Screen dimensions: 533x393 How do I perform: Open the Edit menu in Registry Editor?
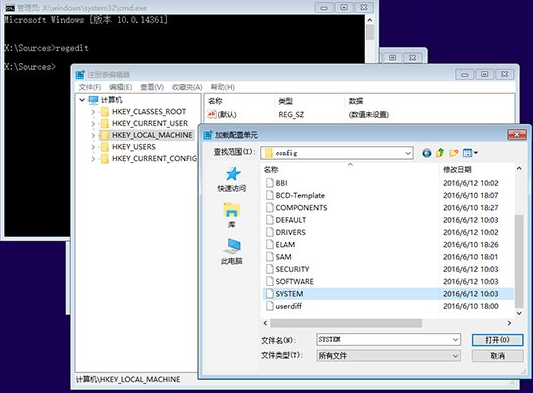[120, 87]
